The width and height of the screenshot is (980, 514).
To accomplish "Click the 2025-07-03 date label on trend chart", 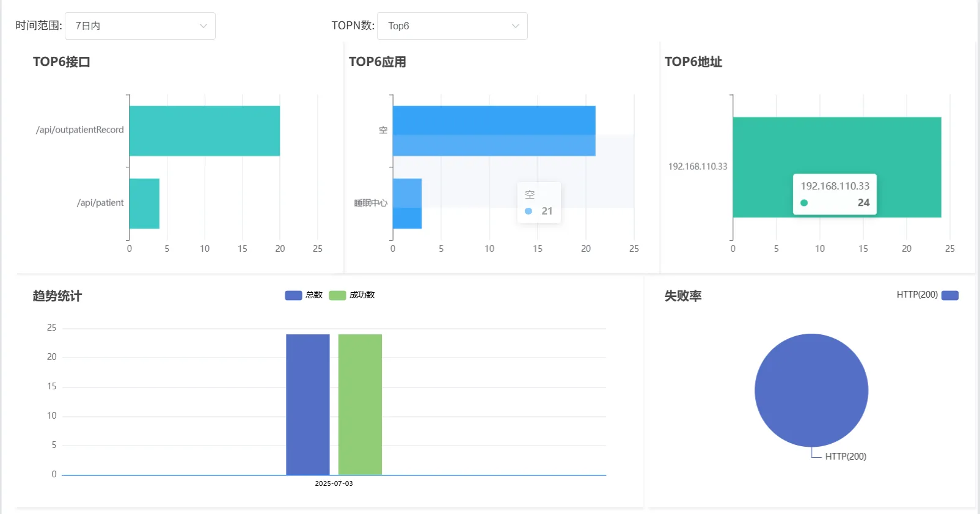I will 334,483.
